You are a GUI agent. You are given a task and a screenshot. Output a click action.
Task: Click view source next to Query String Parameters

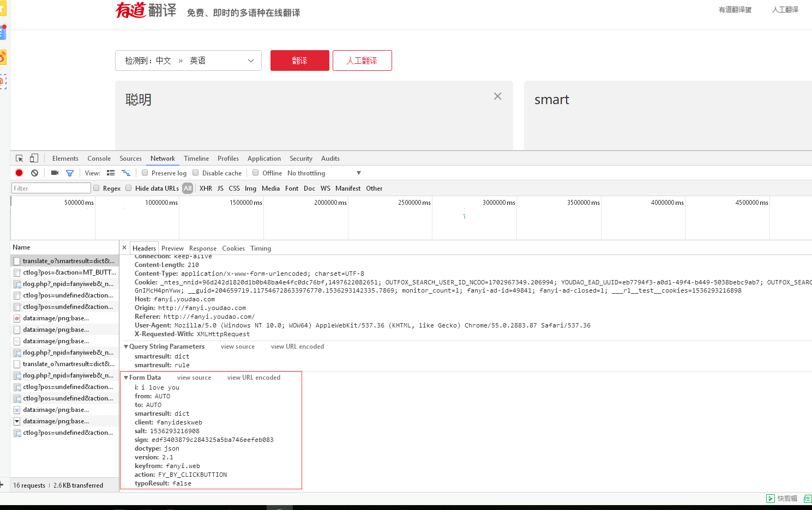(x=238, y=347)
